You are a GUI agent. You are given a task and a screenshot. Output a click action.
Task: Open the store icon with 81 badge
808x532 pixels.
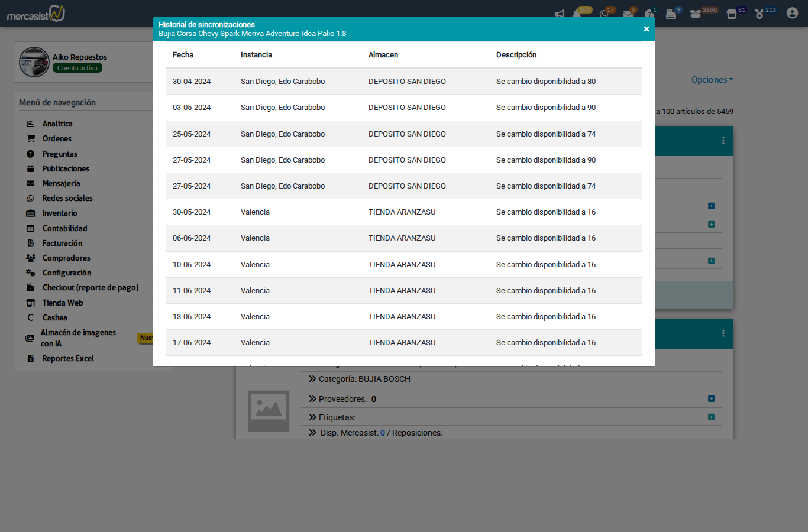pos(732,14)
